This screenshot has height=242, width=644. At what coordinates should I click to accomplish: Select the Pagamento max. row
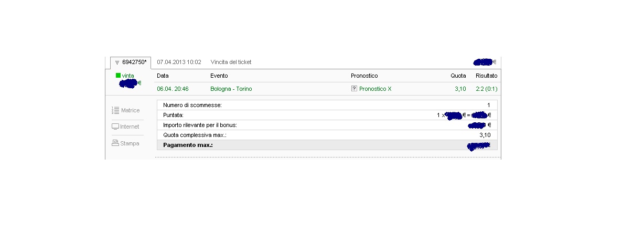click(327, 145)
